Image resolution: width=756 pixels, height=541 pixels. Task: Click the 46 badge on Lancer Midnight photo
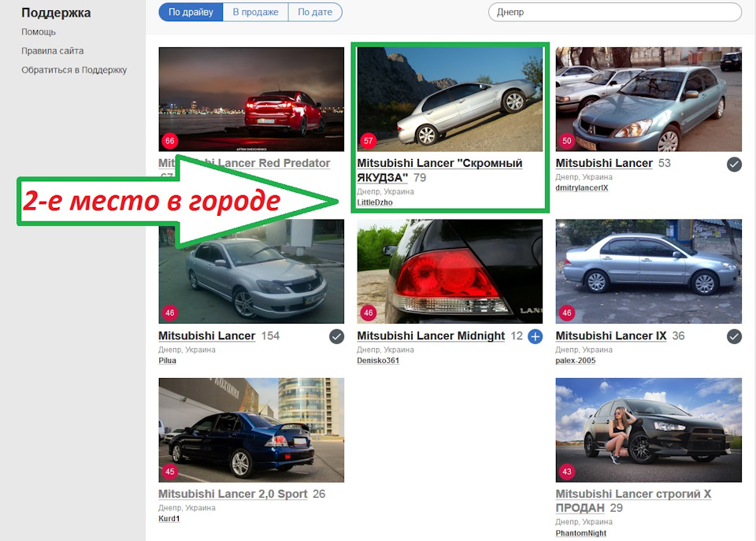click(x=369, y=313)
